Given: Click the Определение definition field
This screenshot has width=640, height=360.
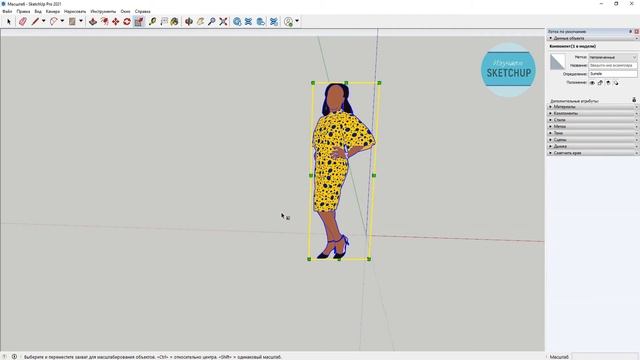Looking at the screenshot, I should coord(613,74).
